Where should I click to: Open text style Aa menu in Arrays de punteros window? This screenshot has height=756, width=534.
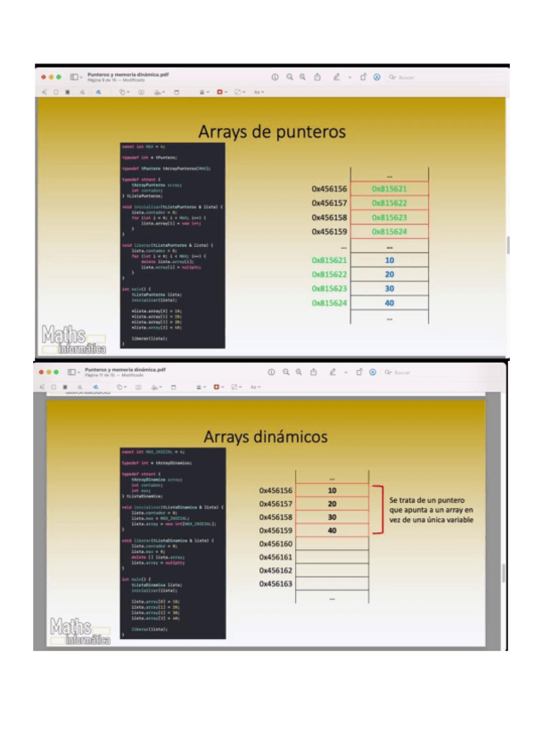[x=259, y=92]
